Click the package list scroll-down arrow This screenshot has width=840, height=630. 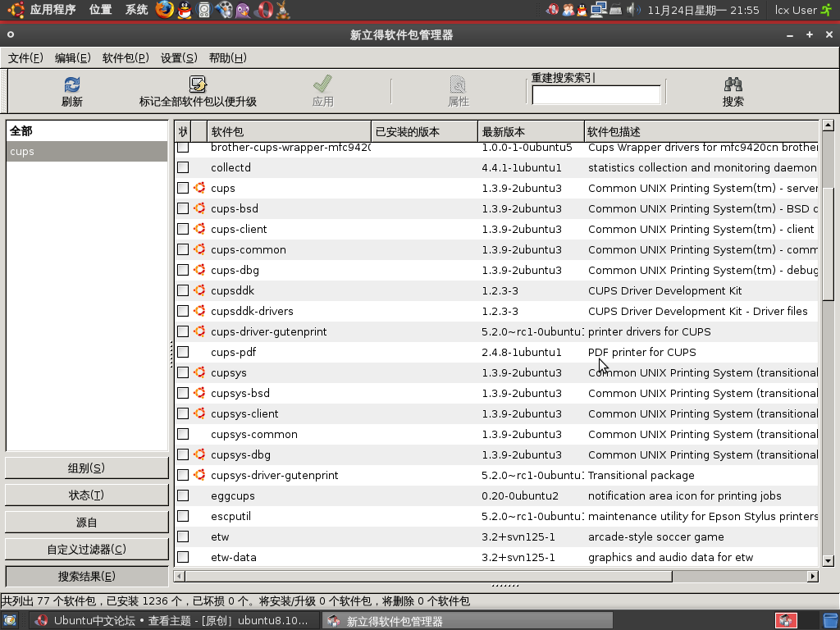pos(828,561)
